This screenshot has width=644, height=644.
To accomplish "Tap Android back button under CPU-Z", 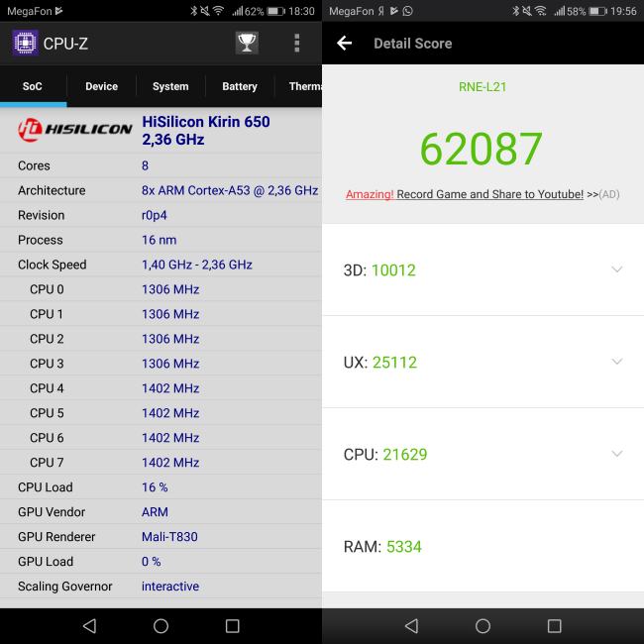I will pyautogui.click(x=89, y=626).
